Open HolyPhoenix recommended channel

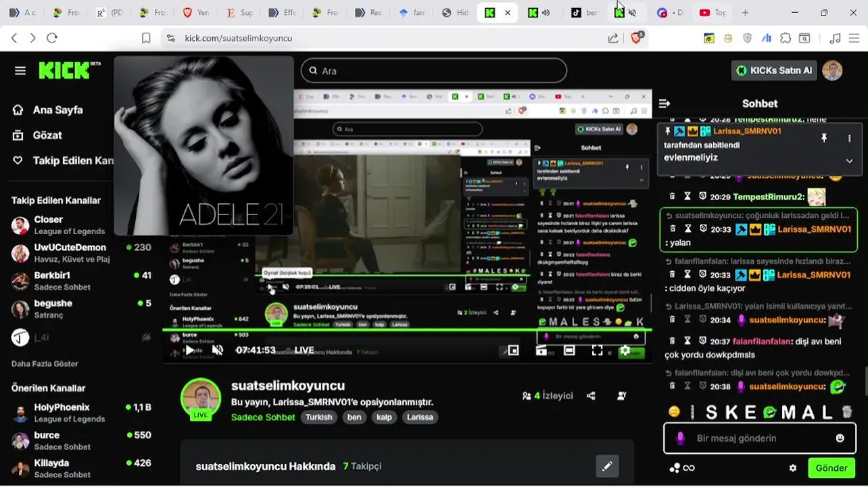(81, 413)
